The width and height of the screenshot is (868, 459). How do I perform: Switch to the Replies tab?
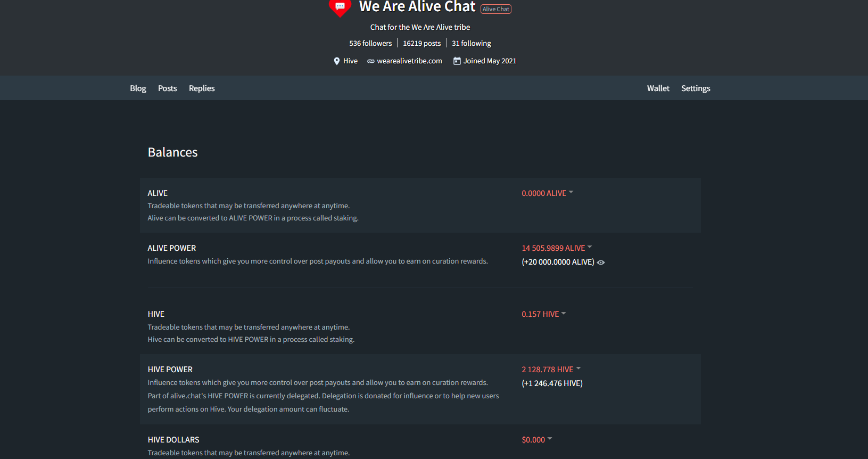[202, 88]
